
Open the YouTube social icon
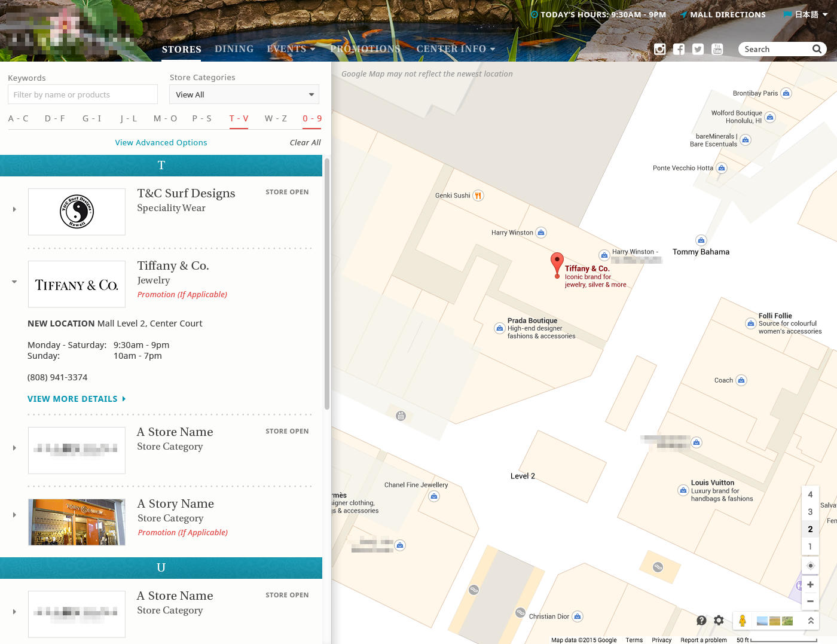[717, 49]
